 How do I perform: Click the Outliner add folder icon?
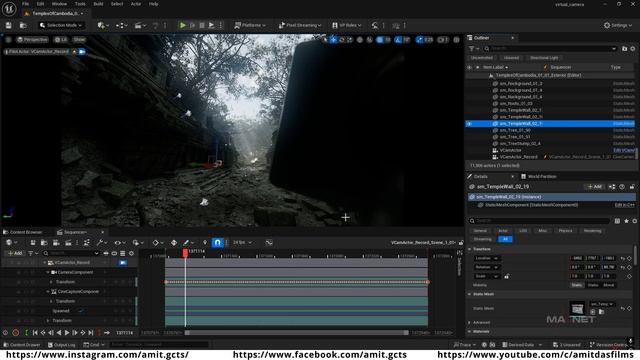pos(624,49)
